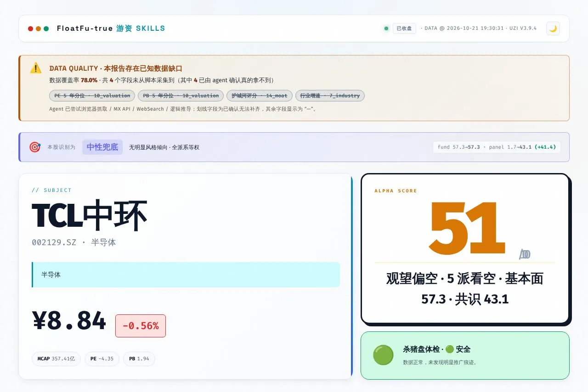
Task: Click the large 51 alpha score number
Action: click(x=467, y=229)
